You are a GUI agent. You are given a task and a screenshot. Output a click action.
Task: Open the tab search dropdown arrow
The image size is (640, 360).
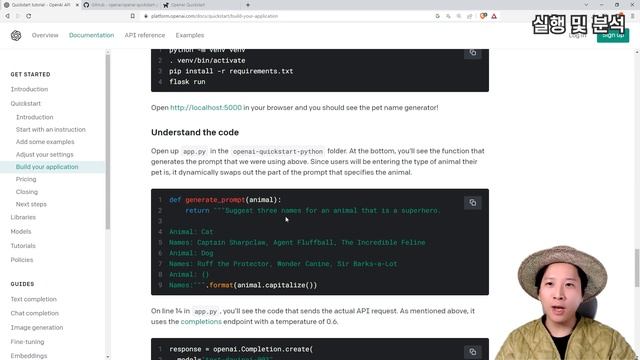[x=586, y=5]
